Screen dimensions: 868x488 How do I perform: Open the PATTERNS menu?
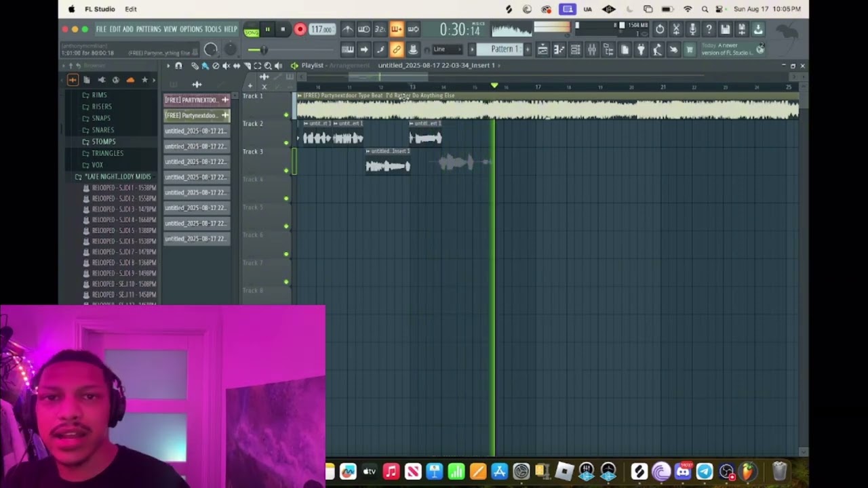pyautogui.click(x=149, y=29)
